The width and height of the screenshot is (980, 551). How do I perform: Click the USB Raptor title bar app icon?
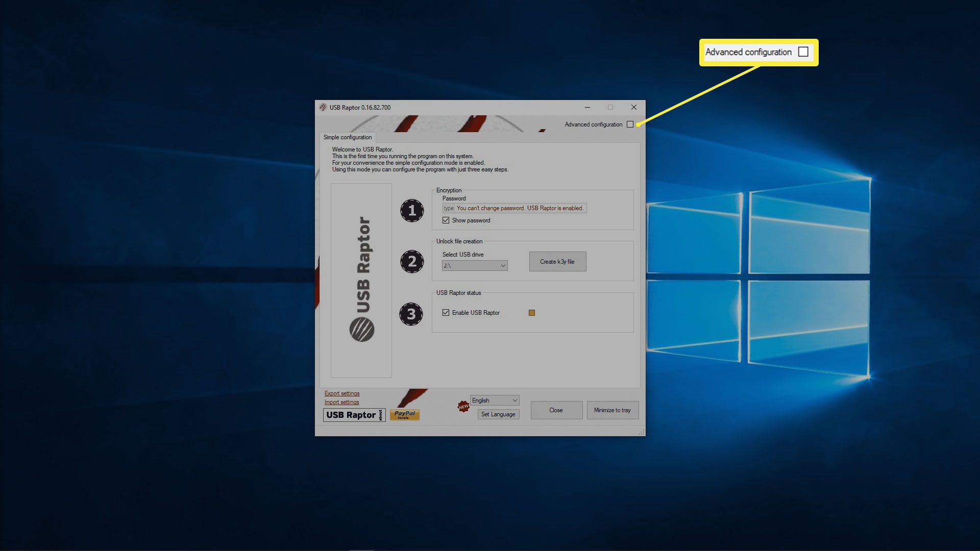[323, 108]
